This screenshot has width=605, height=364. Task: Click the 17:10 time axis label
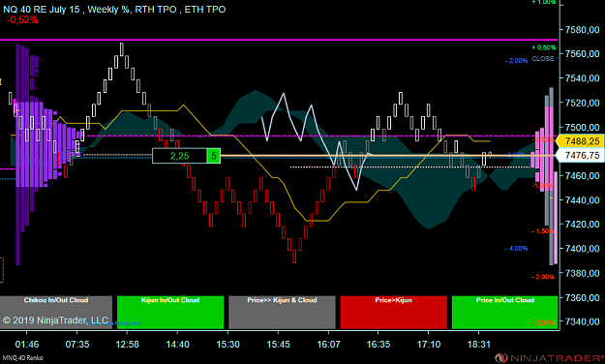click(429, 345)
